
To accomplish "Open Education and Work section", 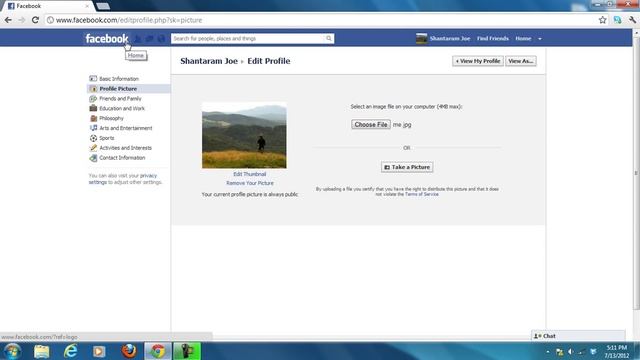I will coord(122,108).
